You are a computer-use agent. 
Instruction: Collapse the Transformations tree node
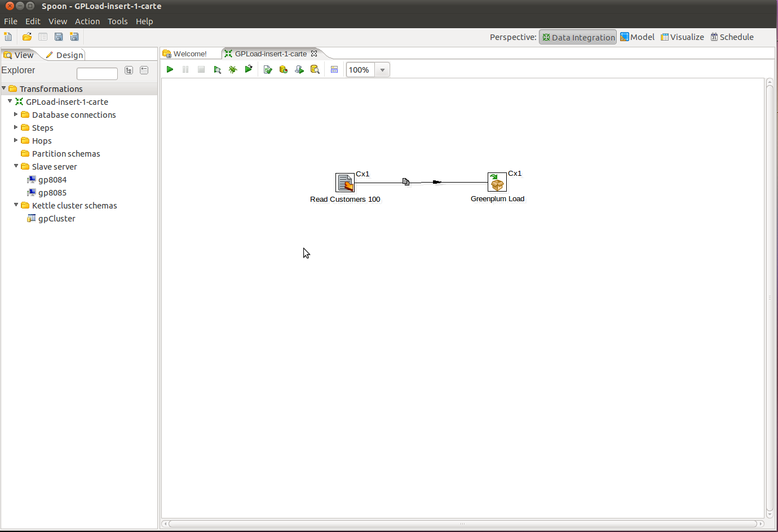click(x=4, y=88)
